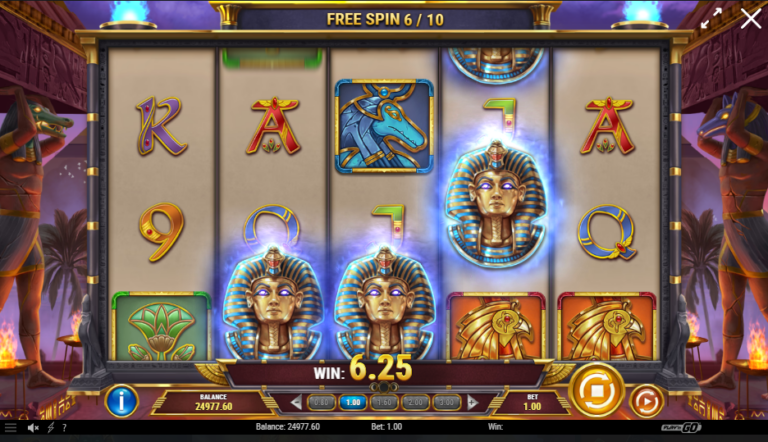Viewport: 768px width, 442px height.
Task: Toggle fullscreen with the arrows icon
Action: point(711,19)
